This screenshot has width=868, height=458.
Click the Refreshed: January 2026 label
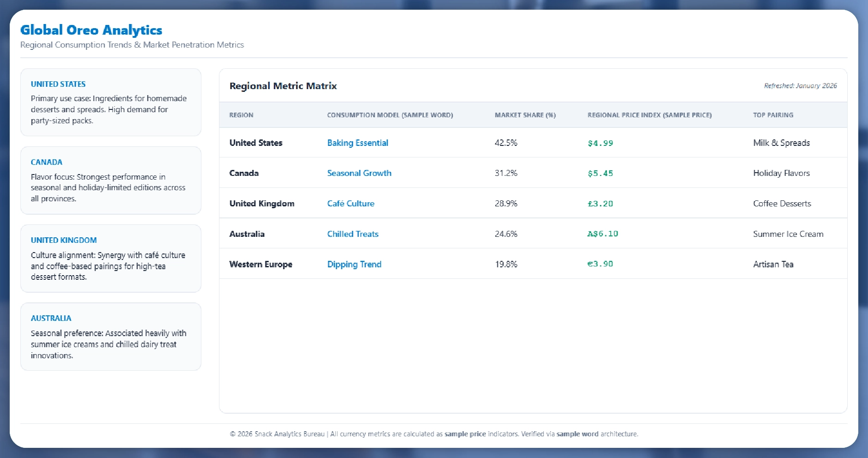pos(800,86)
